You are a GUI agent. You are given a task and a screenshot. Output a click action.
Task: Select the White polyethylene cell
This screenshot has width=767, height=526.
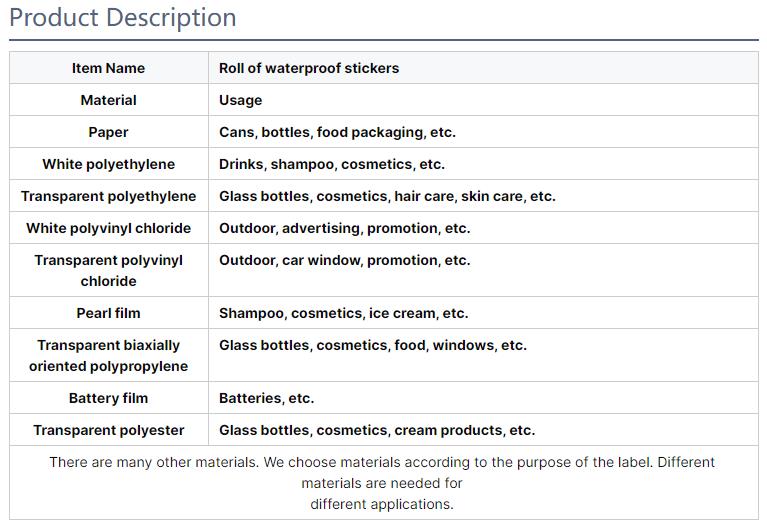pos(108,164)
